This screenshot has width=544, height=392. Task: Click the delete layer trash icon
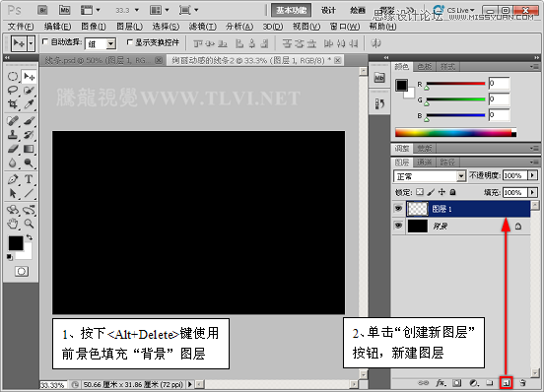point(522,383)
